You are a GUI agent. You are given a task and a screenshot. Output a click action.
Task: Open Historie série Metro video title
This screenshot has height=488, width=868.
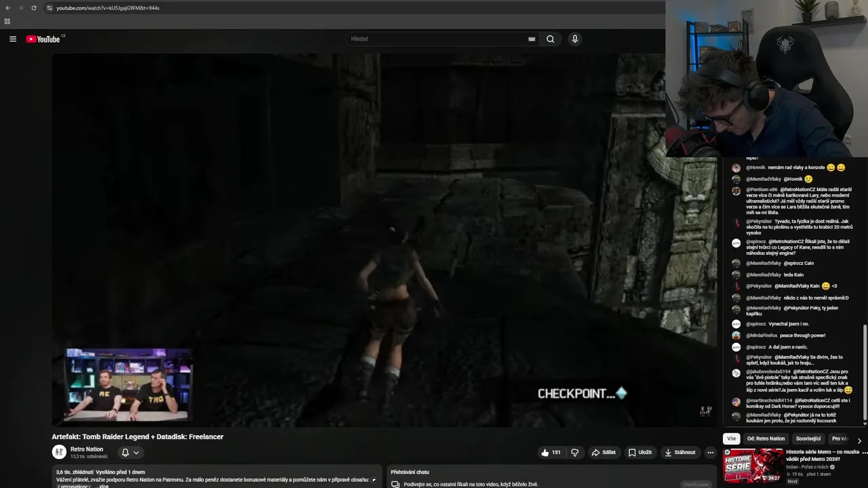coord(823,455)
